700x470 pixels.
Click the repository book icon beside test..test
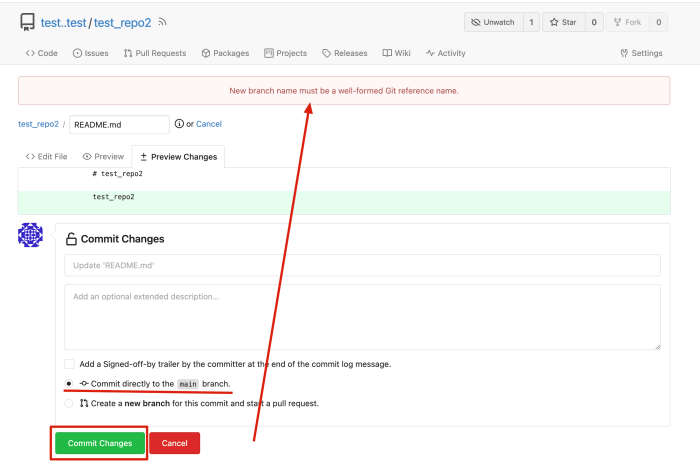(27, 22)
